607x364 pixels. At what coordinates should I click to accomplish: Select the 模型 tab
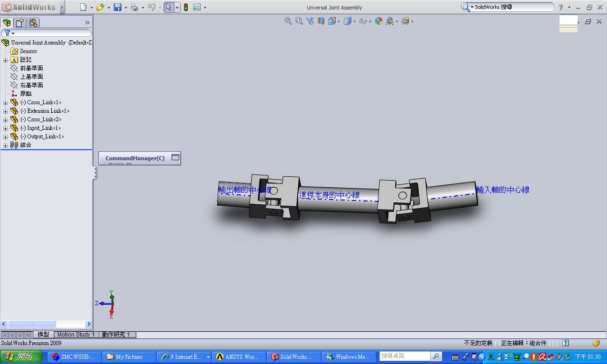(x=43, y=335)
